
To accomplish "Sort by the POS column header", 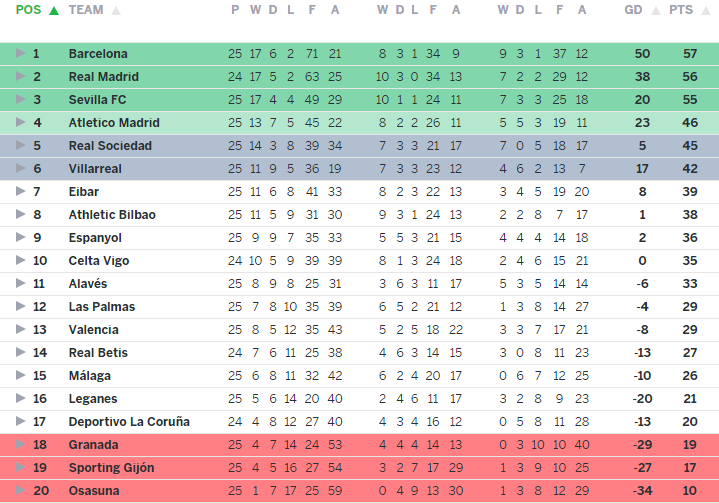I will (28, 11).
